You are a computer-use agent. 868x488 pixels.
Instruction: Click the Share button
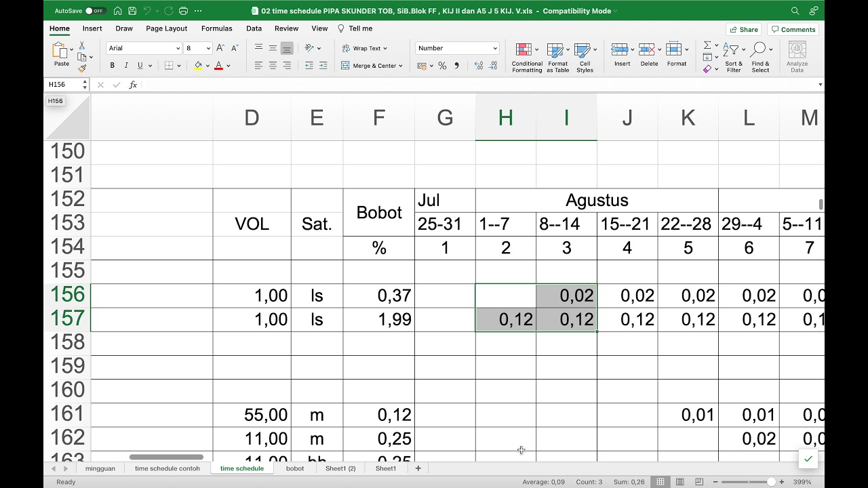[744, 29]
